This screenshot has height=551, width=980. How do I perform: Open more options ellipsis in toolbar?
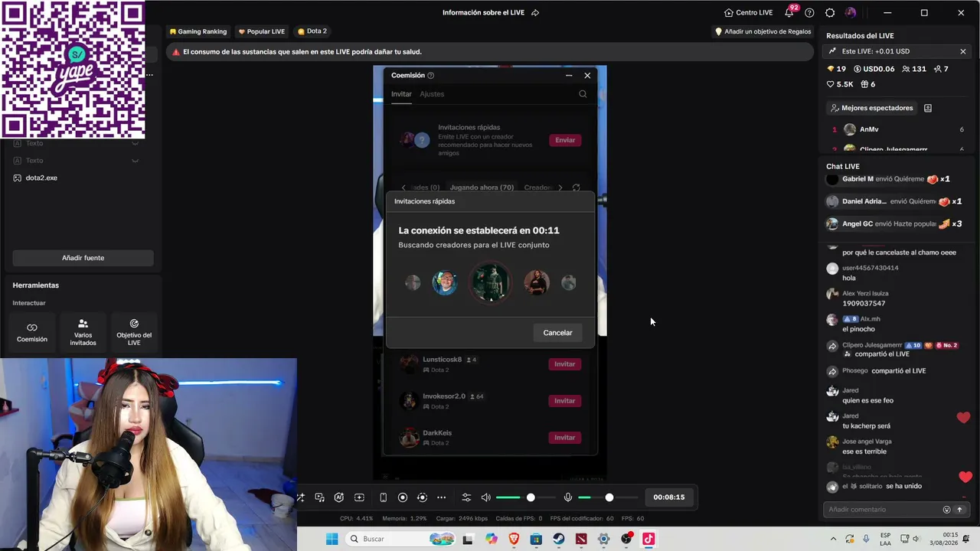(x=441, y=497)
